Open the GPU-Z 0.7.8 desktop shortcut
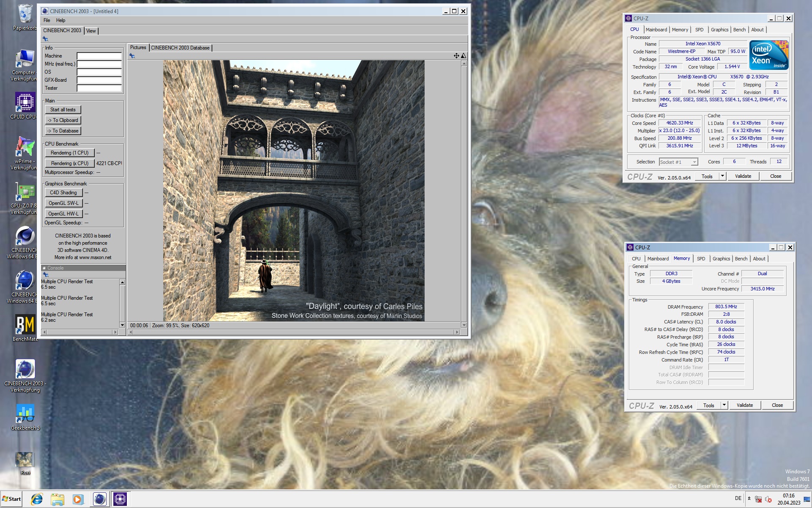 point(25,198)
